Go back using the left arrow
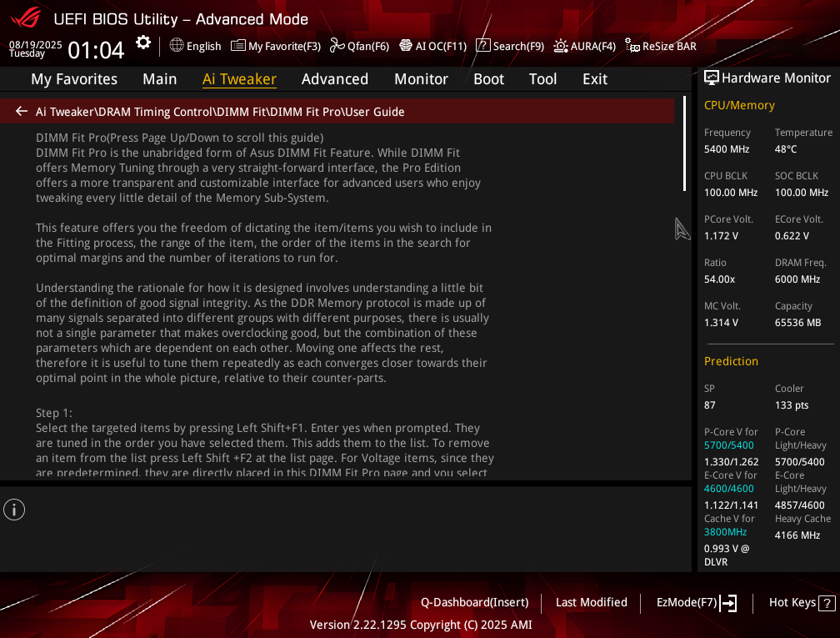This screenshot has height=638, width=840. click(22, 111)
